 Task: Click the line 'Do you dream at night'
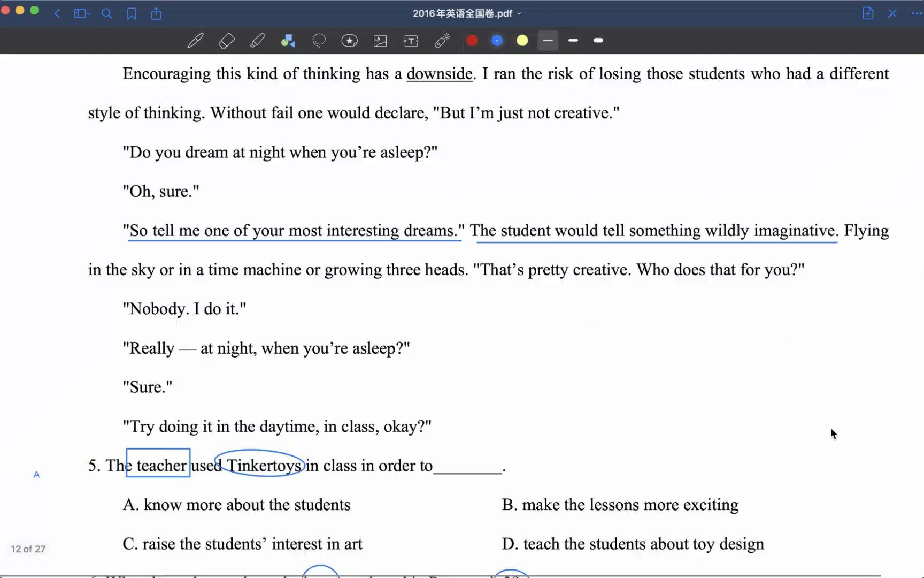click(280, 152)
